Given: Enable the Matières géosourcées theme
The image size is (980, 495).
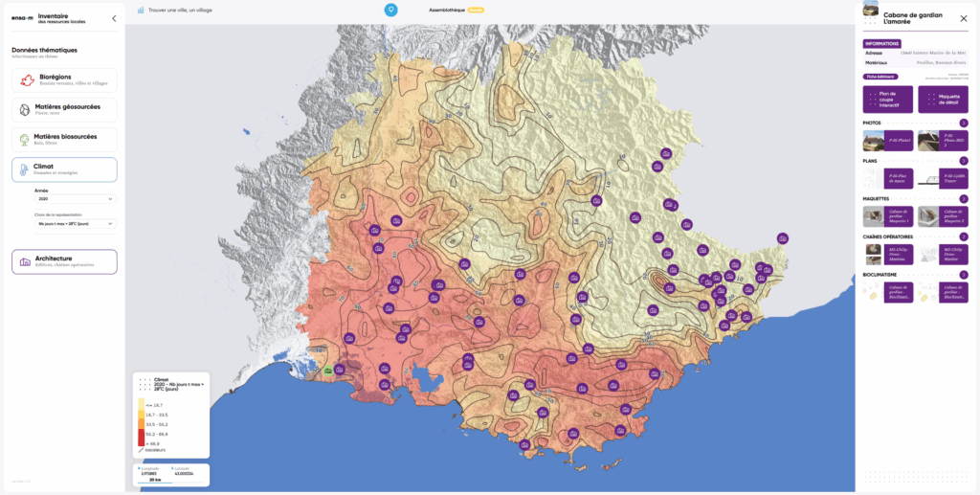Looking at the screenshot, I should (x=64, y=110).
